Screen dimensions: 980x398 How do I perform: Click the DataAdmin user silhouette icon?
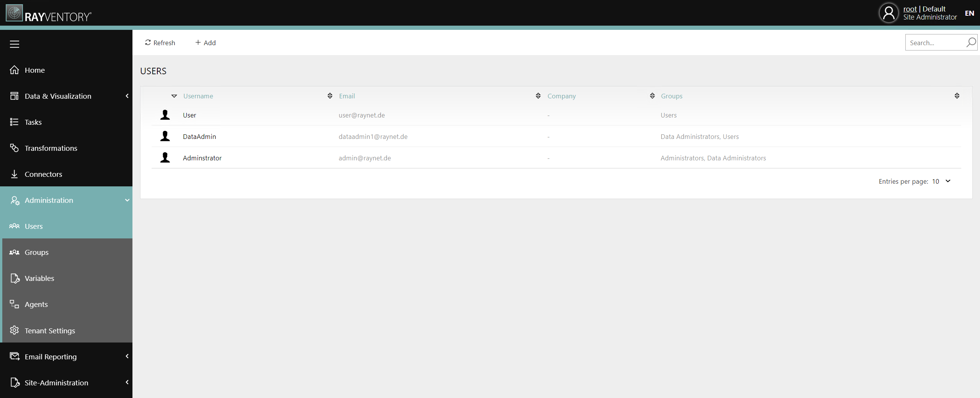(x=165, y=137)
